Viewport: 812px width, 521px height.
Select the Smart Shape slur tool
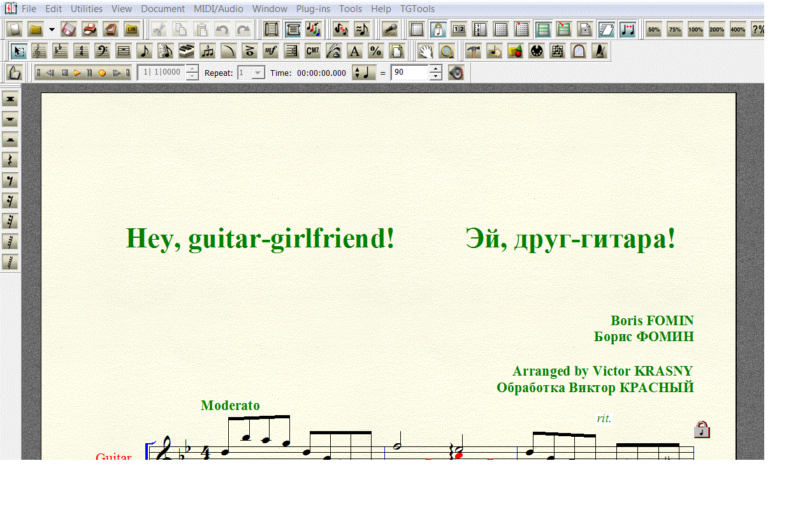(229, 51)
